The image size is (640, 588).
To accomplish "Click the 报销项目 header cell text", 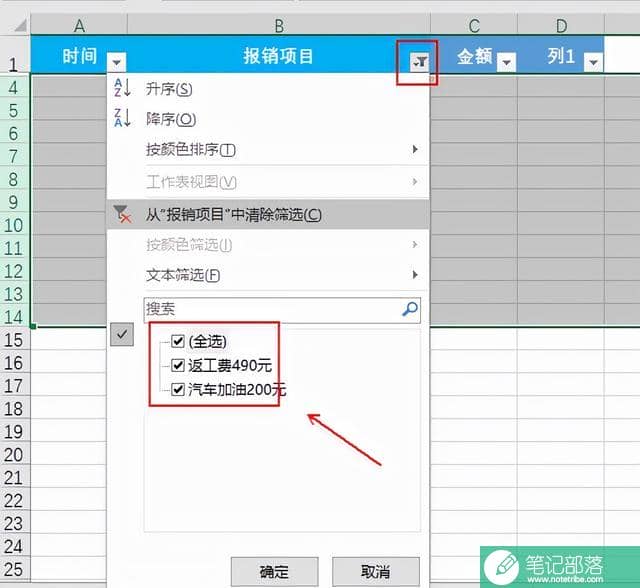I will [278, 56].
